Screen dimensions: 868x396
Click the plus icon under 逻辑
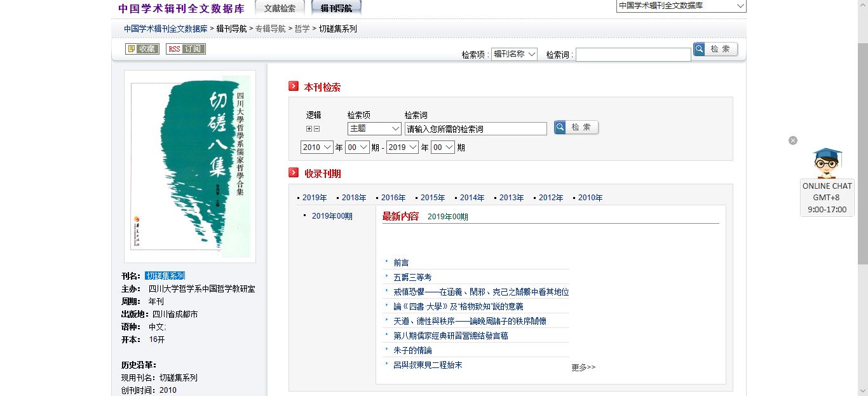(309, 129)
